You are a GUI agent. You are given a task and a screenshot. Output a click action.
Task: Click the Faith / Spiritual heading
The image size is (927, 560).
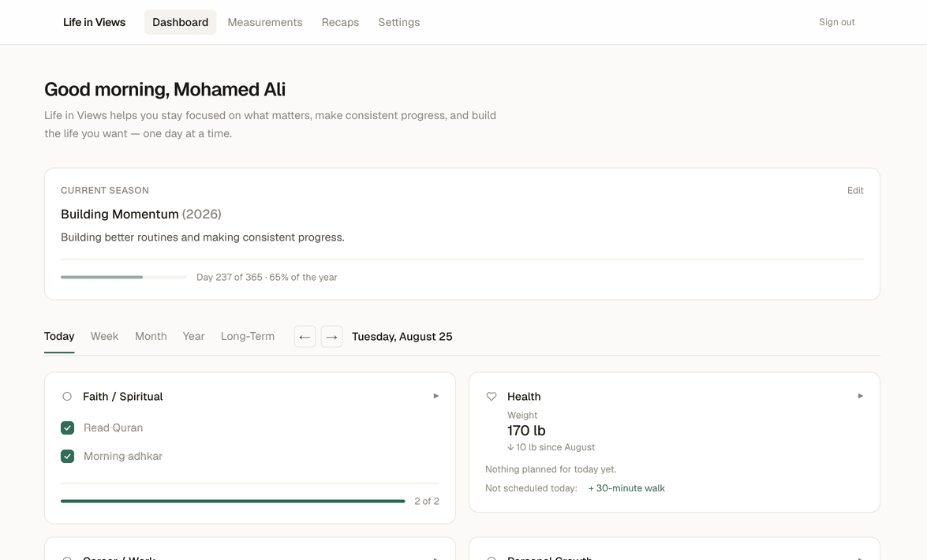[x=123, y=397]
